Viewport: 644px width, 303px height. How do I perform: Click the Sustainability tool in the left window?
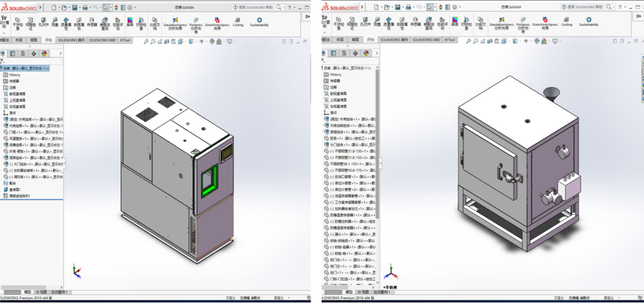259,22
